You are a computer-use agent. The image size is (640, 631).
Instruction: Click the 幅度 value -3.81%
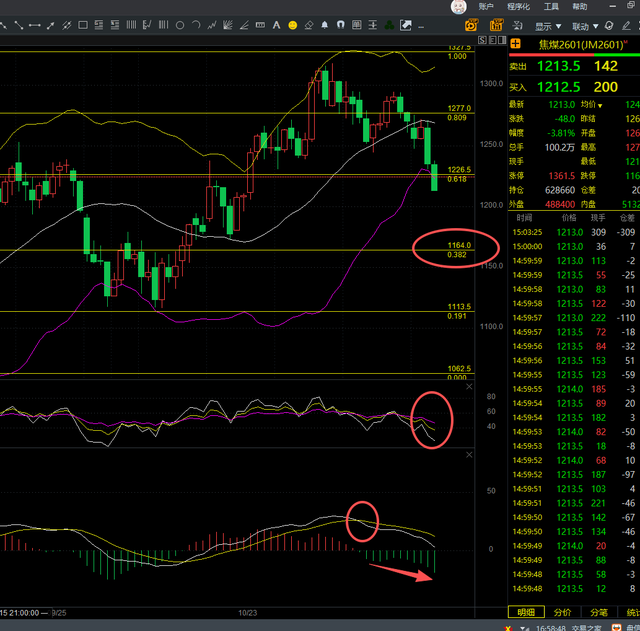pyautogui.click(x=561, y=133)
